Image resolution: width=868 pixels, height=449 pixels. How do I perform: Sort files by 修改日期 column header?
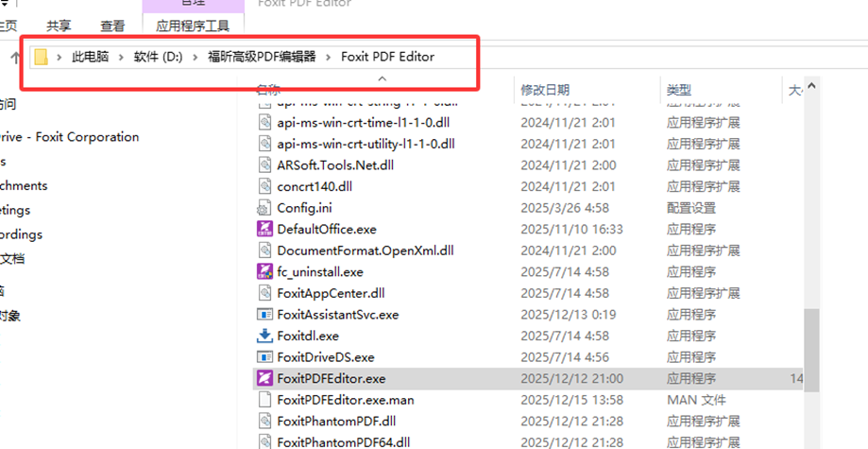click(545, 89)
